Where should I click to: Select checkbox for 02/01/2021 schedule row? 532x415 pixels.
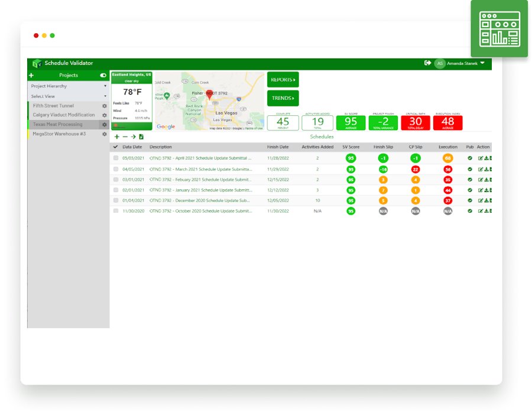tap(116, 190)
